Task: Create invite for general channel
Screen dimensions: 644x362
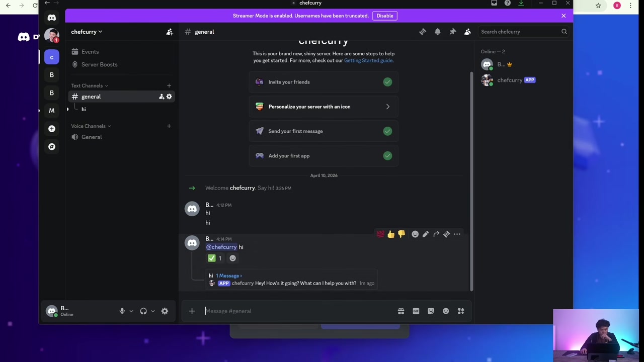Action: coord(162,97)
